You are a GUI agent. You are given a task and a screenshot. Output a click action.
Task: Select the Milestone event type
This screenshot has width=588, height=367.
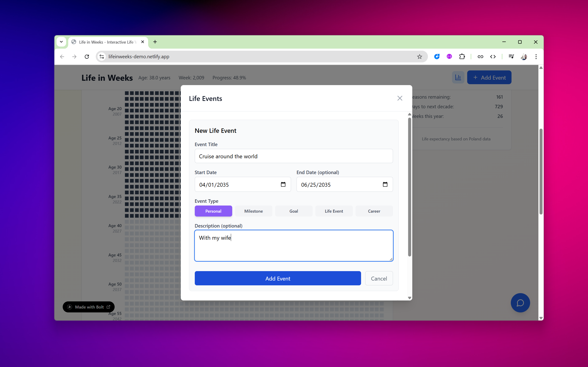pyautogui.click(x=253, y=211)
